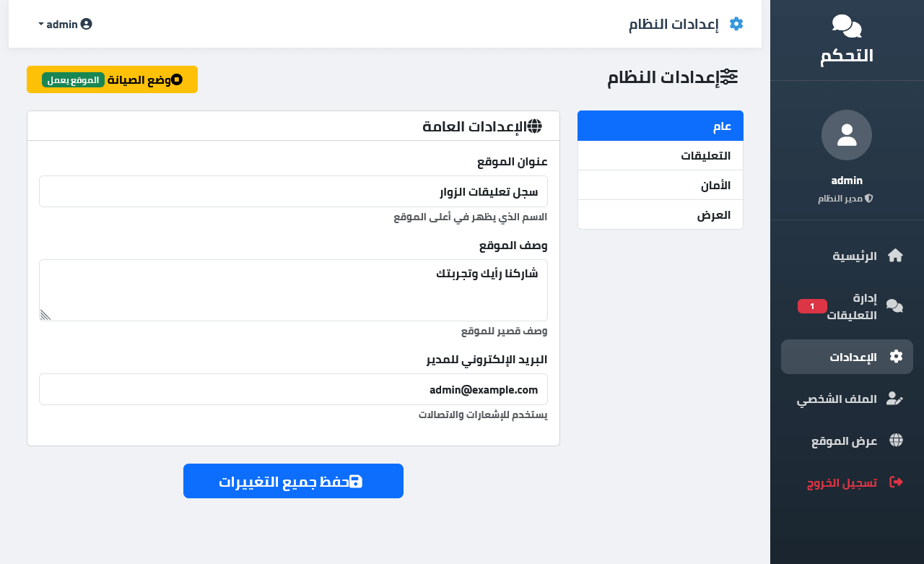Open the الأمان settings tab
The image size is (924, 564).
click(x=661, y=185)
